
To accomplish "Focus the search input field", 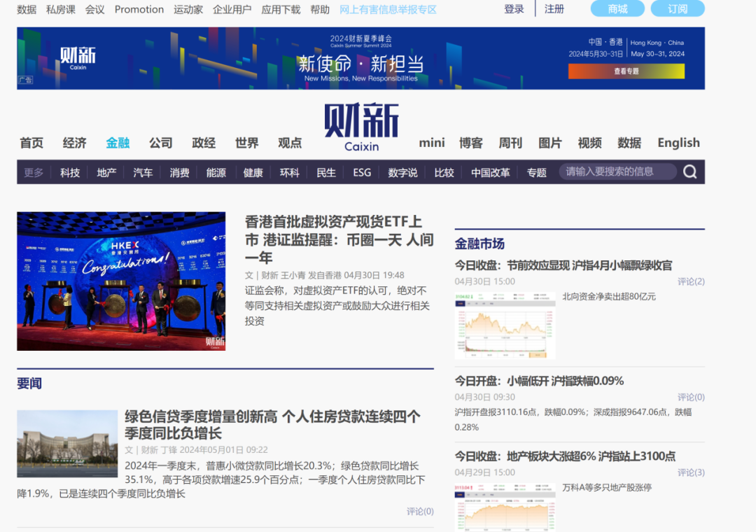I will tap(618, 171).
